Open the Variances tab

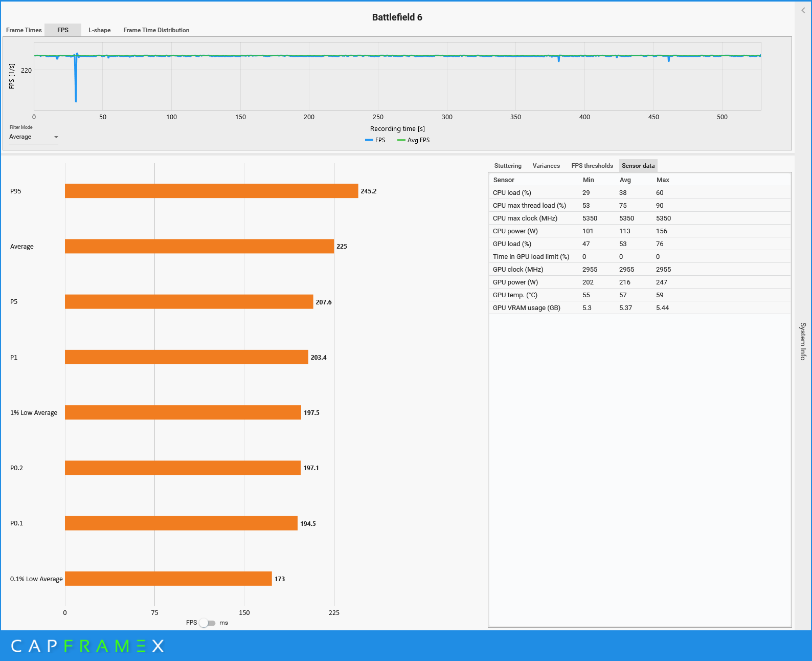click(x=546, y=166)
